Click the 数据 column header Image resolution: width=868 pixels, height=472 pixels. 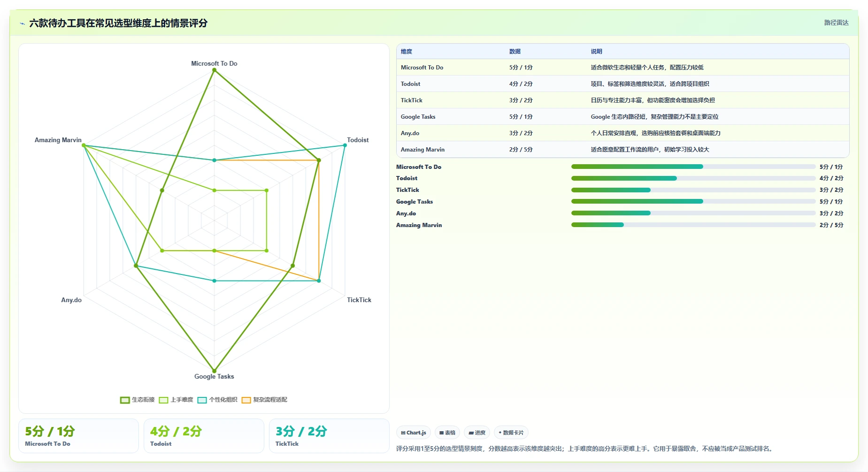click(x=515, y=52)
